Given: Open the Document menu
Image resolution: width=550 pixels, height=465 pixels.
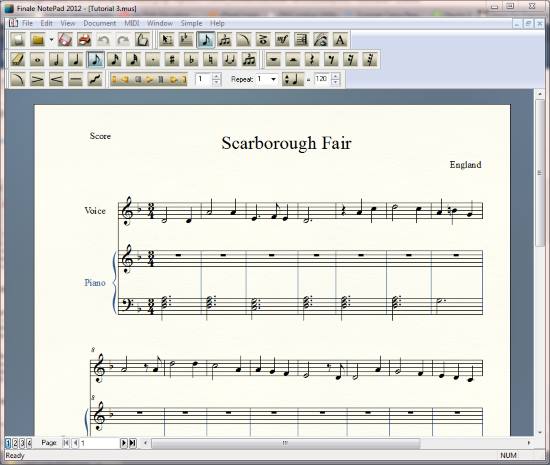Looking at the screenshot, I should 100,23.
